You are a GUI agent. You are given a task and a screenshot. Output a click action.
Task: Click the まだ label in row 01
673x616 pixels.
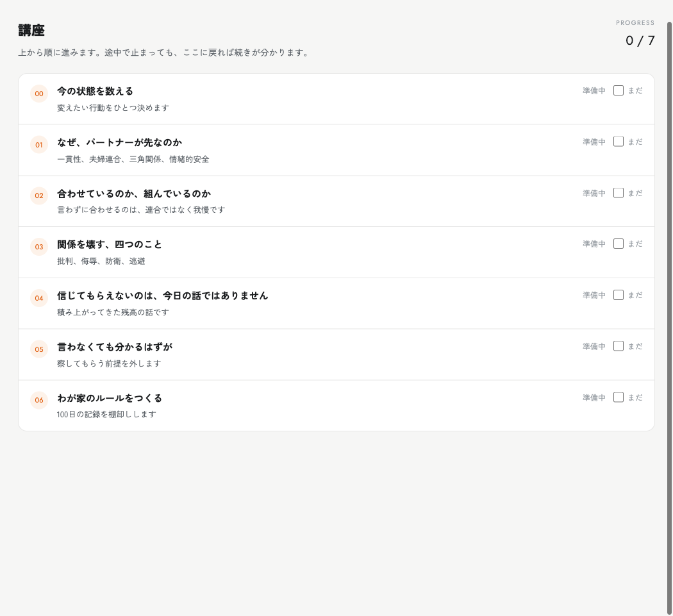point(635,142)
